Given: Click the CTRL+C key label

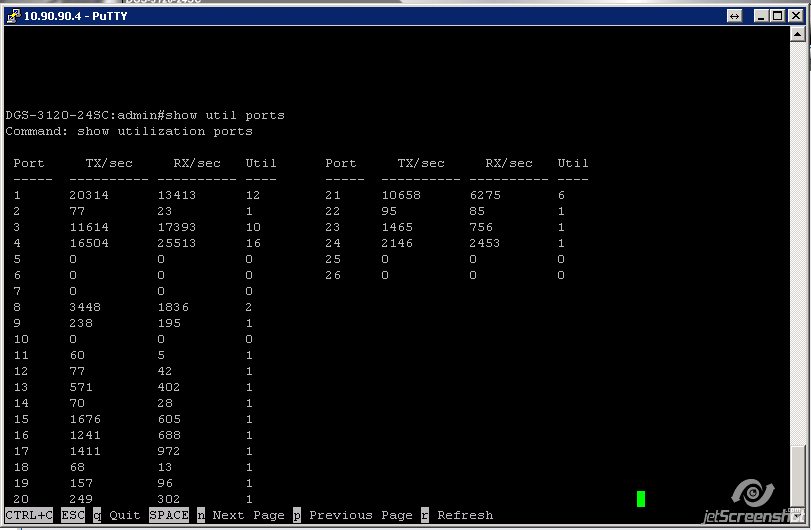Looking at the screenshot, I should 29,515.
